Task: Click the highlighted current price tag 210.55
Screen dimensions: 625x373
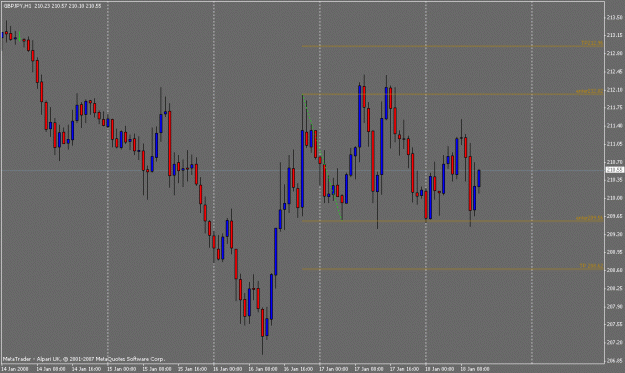Action: [x=615, y=170]
